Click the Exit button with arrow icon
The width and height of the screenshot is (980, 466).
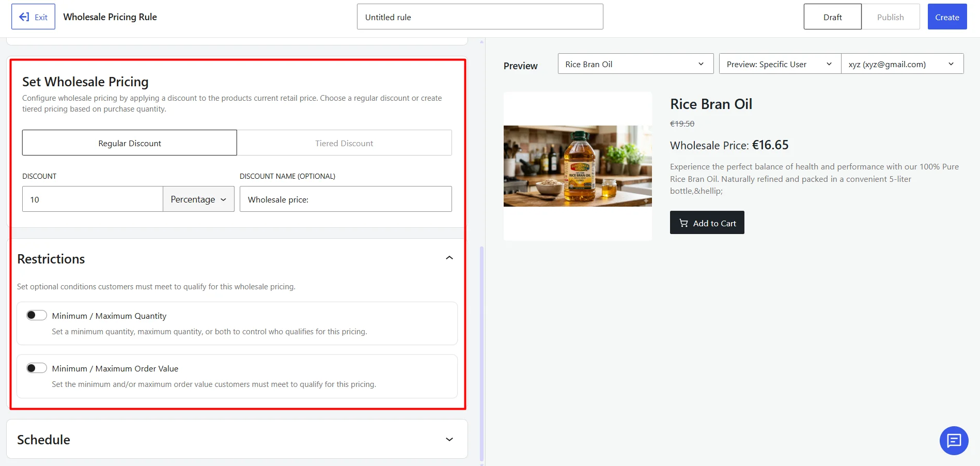(x=33, y=17)
